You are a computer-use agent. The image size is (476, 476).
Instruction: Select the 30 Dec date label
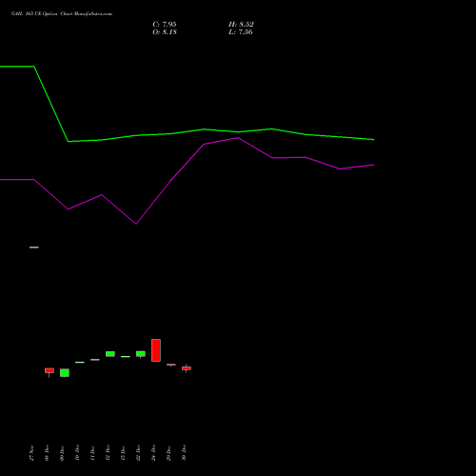tap(184, 453)
